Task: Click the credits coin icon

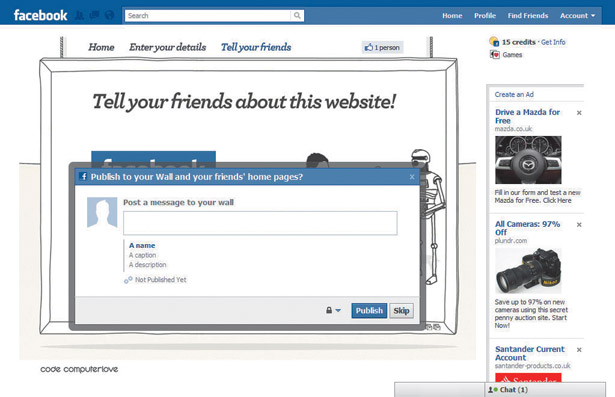Action: (x=494, y=42)
